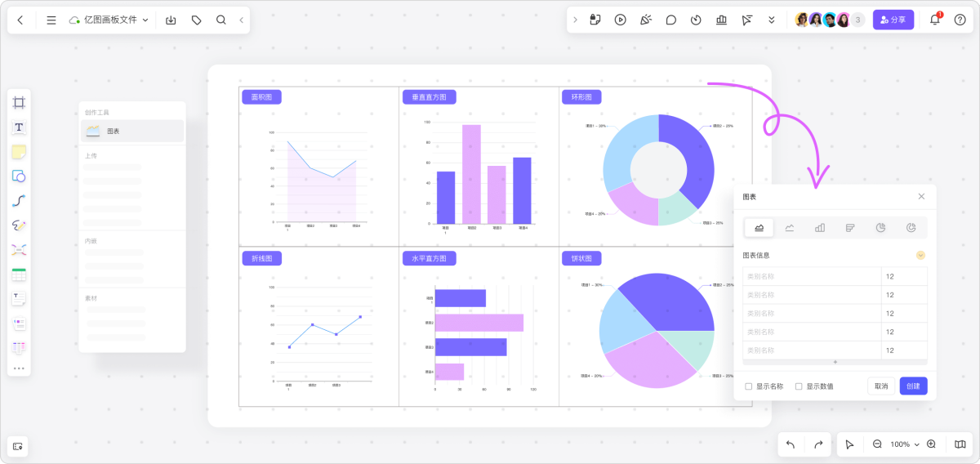
Task: Switch to pie chart type tab
Action: point(880,228)
